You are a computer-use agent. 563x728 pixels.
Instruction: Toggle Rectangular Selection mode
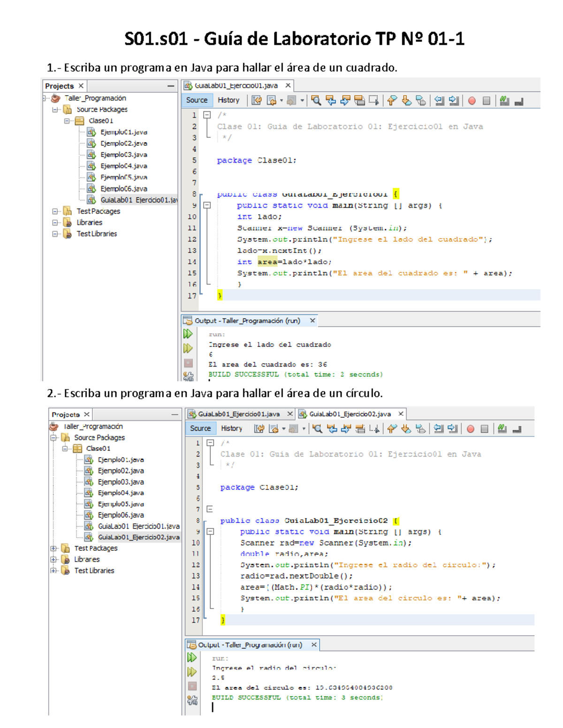click(374, 101)
